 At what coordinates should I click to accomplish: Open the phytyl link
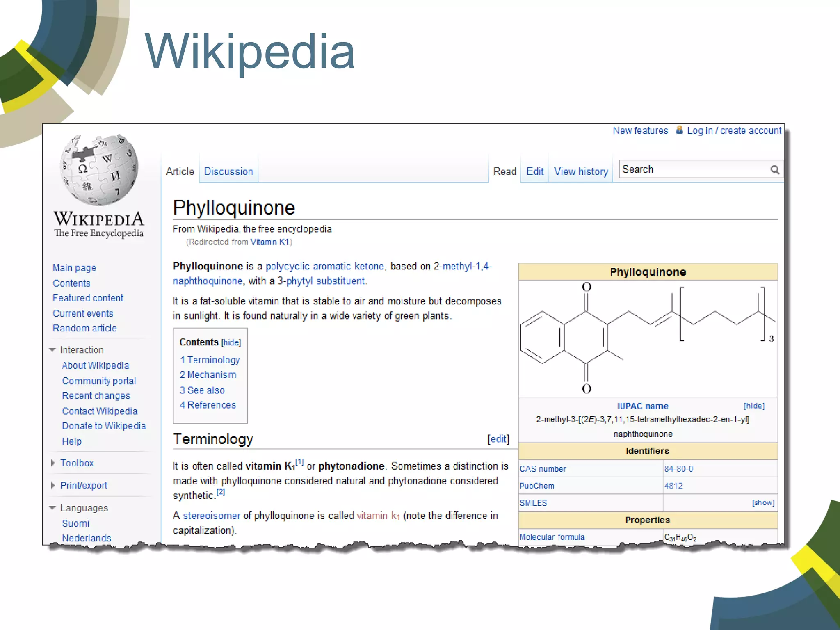(299, 281)
